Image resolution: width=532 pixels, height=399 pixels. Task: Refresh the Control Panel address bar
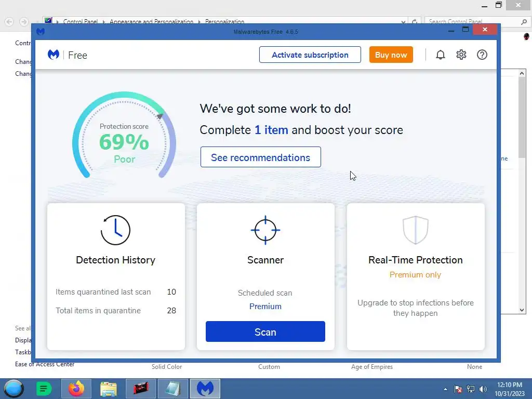[x=415, y=22]
